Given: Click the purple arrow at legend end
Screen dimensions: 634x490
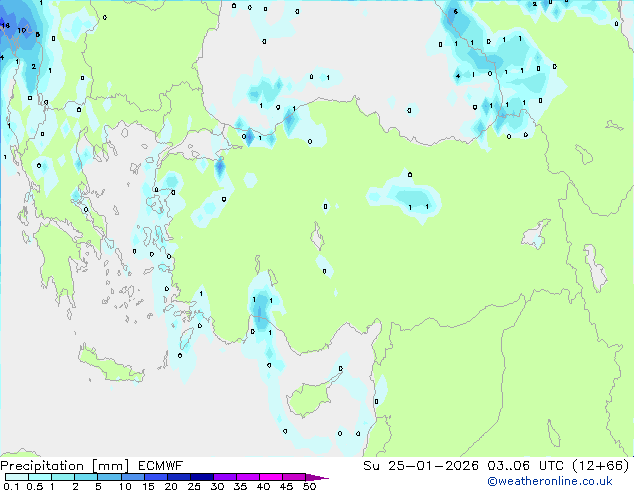Looking at the screenshot, I should (x=317, y=477).
